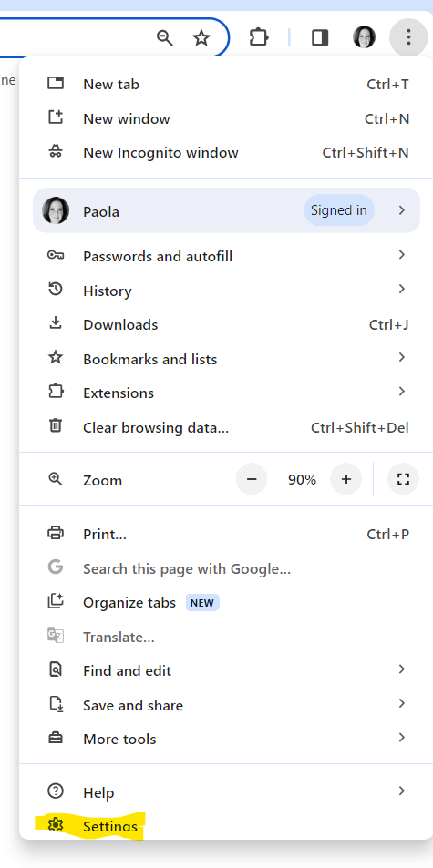This screenshot has height=868, width=433.
Task: Click the profile avatar in toolbar
Action: click(x=364, y=37)
